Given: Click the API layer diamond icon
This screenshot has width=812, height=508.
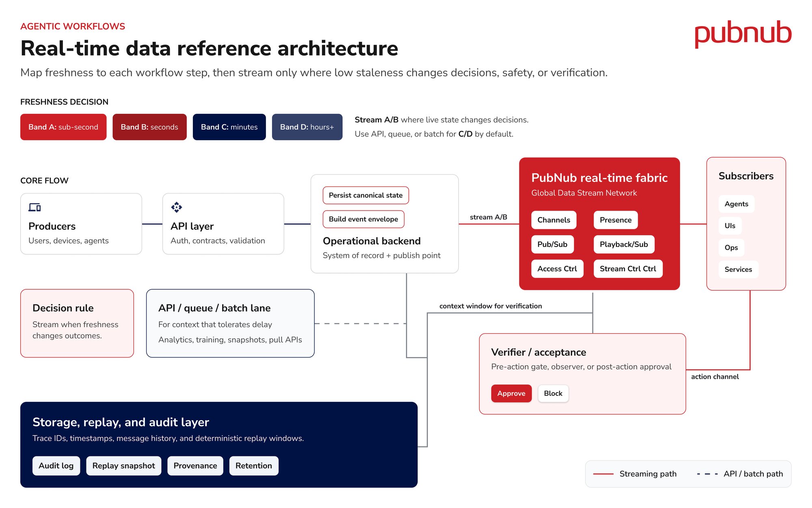Looking at the screenshot, I should tap(177, 207).
